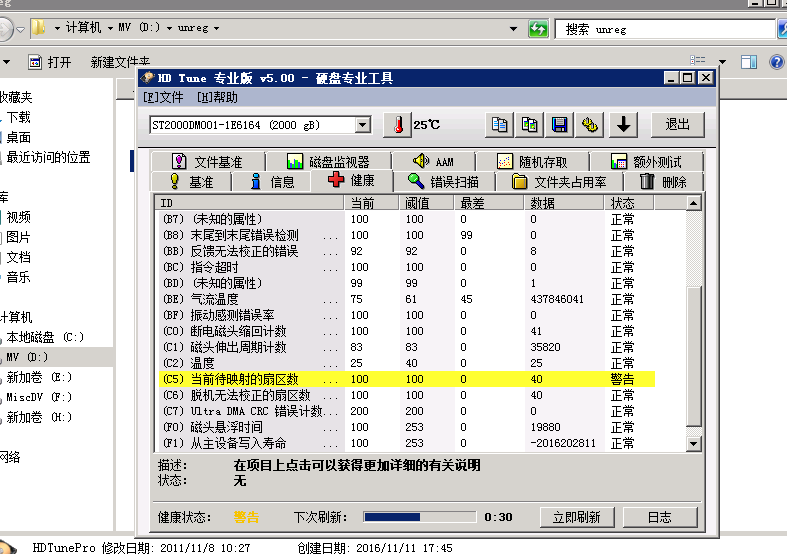The width and height of the screenshot is (787, 554).
Task: Click the HD Tune title bar app icon
Action: point(148,78)
